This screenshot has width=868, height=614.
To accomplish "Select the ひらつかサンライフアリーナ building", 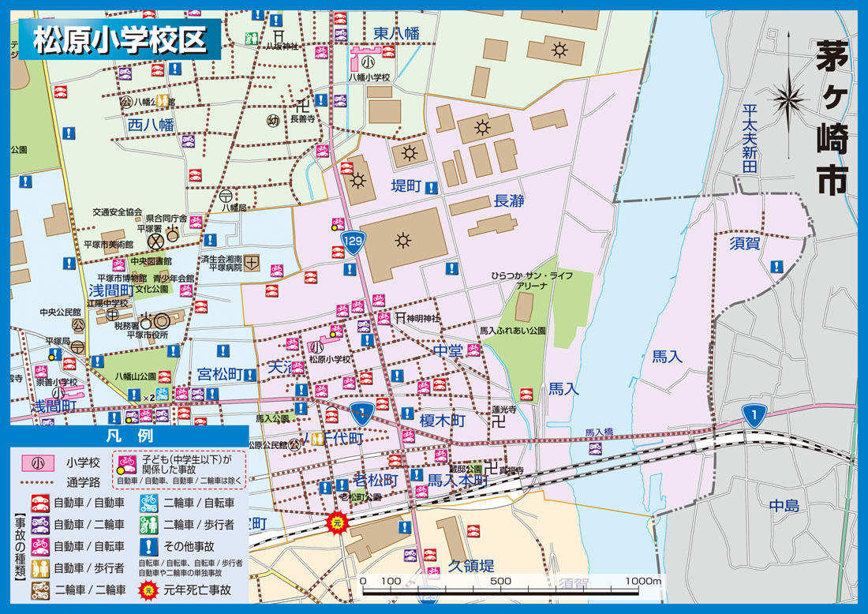I will click(x=524, y=306).
